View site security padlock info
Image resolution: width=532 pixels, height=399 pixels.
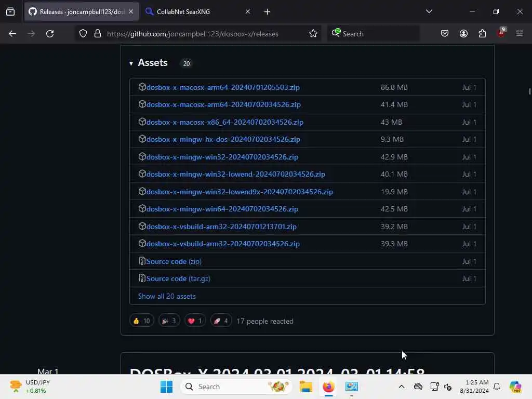[x=98, y=34]
